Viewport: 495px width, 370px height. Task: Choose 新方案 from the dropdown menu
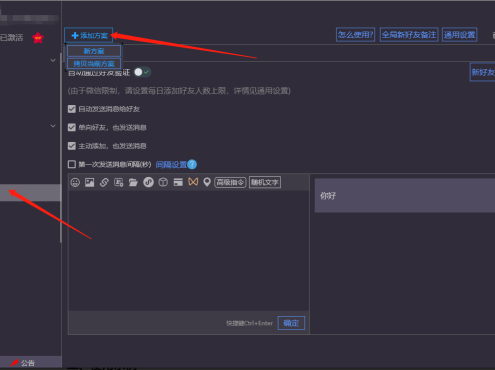pos(94,51)
